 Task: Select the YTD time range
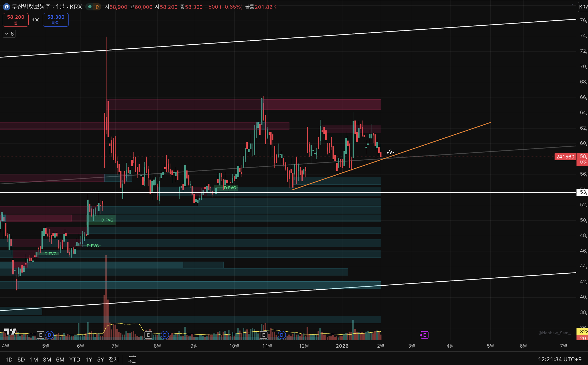(x=75, y=359)
